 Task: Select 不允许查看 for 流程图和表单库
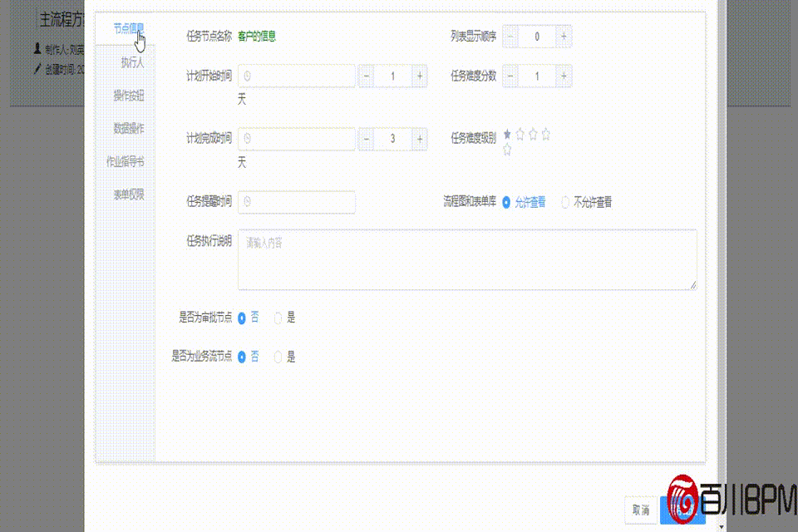587,202
